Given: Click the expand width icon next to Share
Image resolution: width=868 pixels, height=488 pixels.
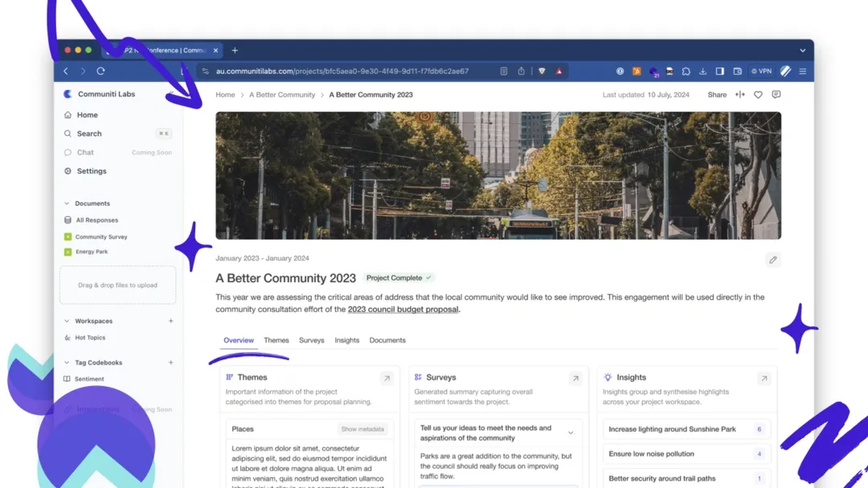Looking at the screenshot, I should coord(740,95).
